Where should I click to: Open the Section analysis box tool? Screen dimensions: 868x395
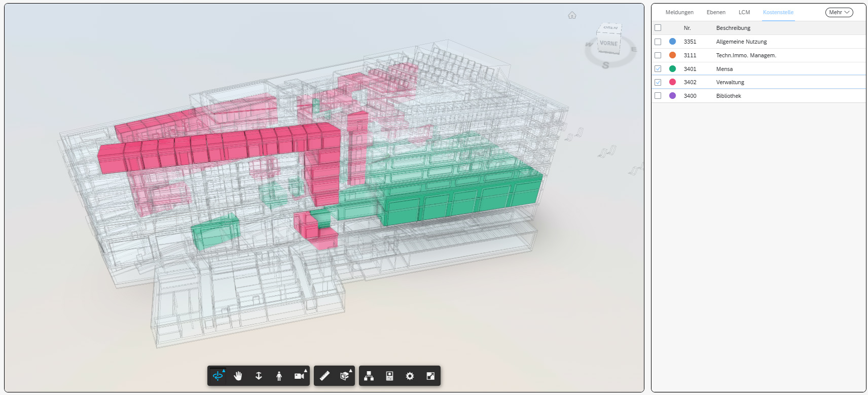(x=345, y=376)
